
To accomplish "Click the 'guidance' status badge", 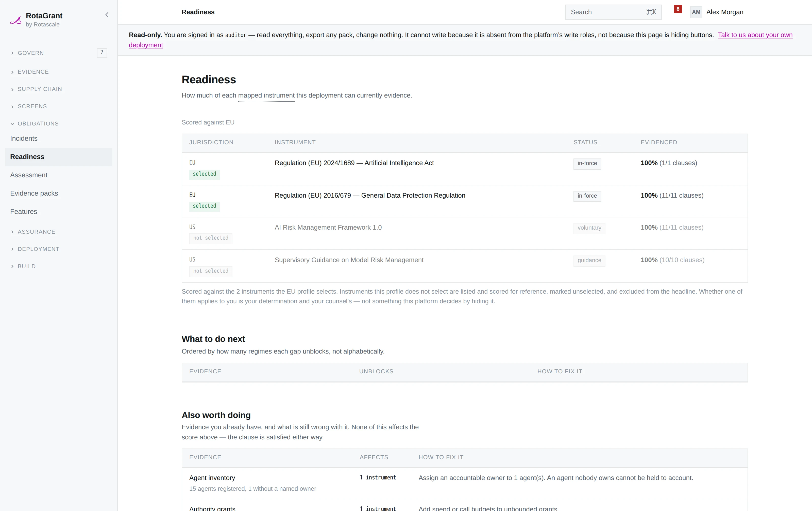I will [x=589, y=261].
